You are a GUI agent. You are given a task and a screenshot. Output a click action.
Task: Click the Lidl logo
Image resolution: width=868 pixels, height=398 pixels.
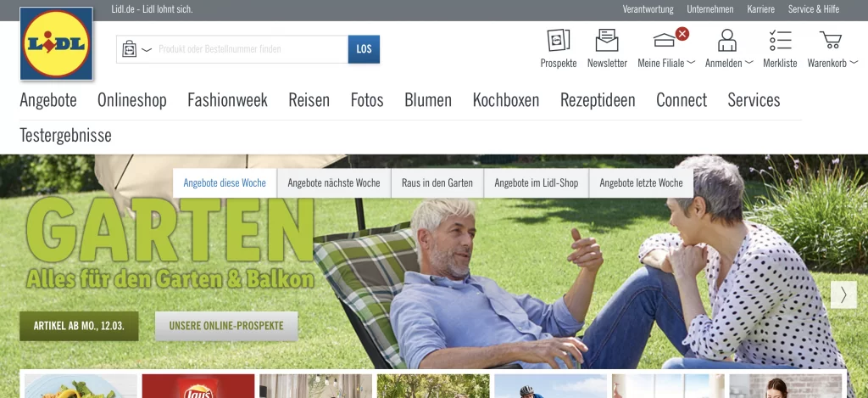click(x=57, y=43)
